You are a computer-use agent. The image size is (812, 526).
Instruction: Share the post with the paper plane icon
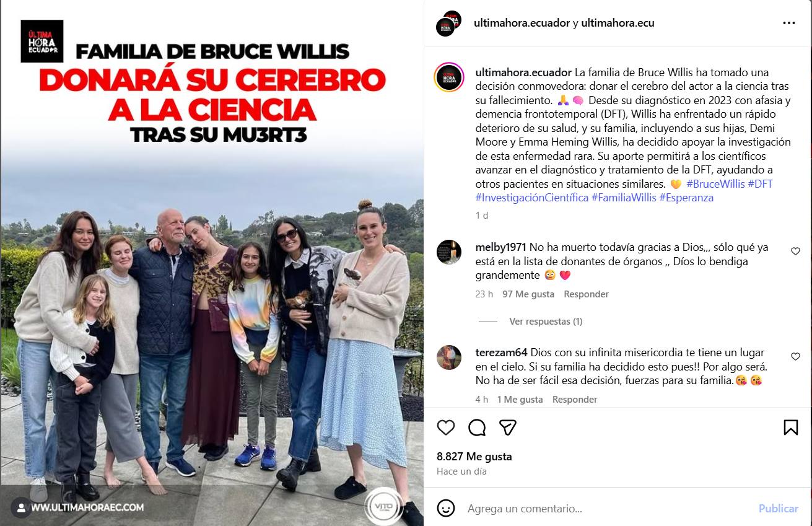coord(508,427)
